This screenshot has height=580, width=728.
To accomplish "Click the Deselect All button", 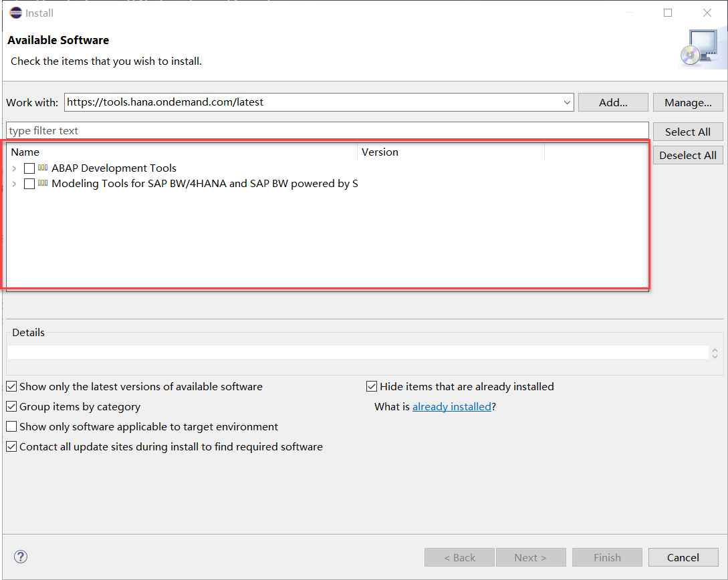I will (x=688, y=156).
